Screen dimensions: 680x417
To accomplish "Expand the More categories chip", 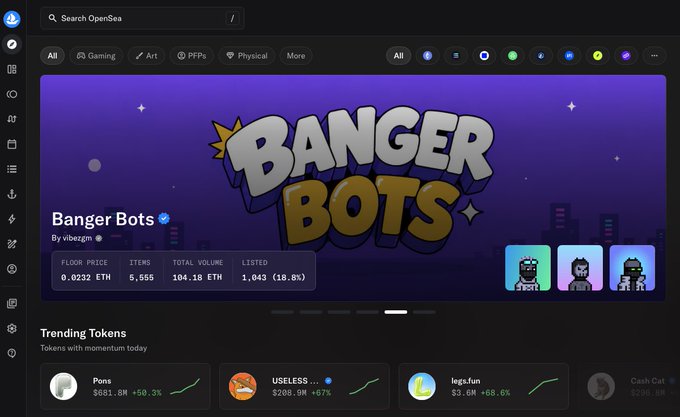I will point(296,55).
